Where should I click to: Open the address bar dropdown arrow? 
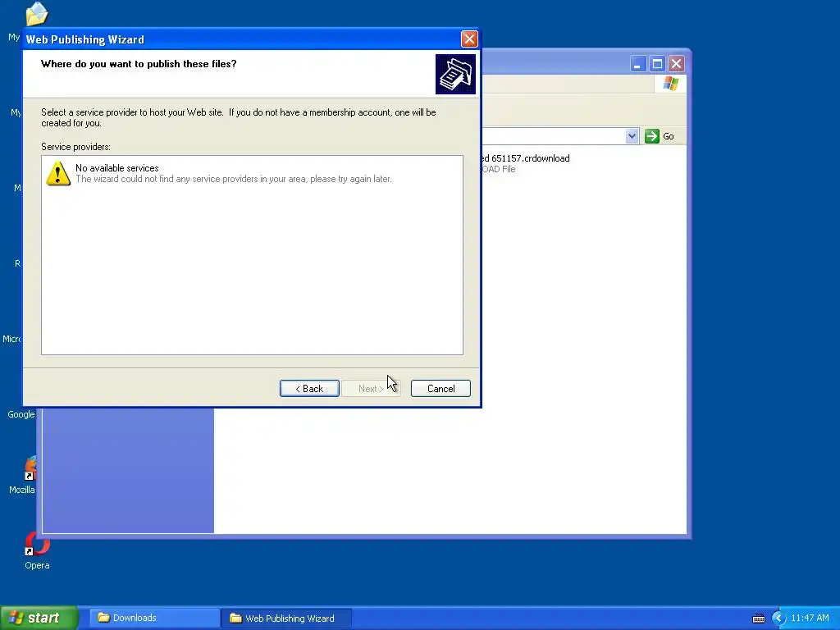632,136
